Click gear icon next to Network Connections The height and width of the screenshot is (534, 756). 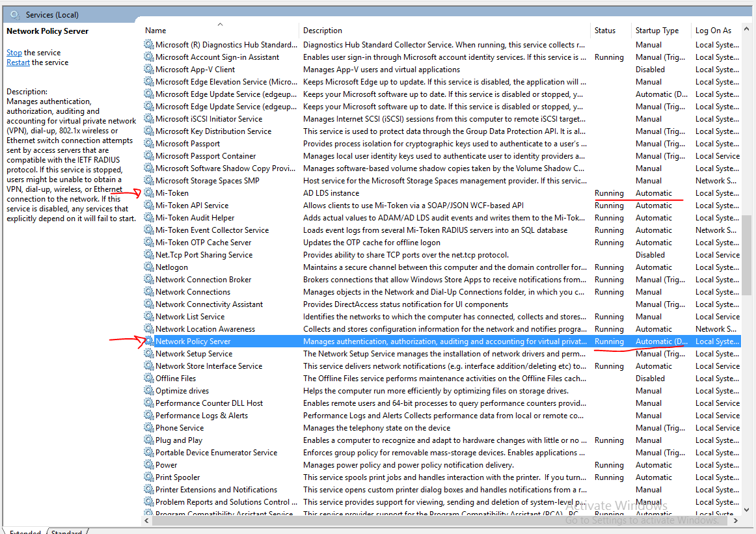[148, 291]
